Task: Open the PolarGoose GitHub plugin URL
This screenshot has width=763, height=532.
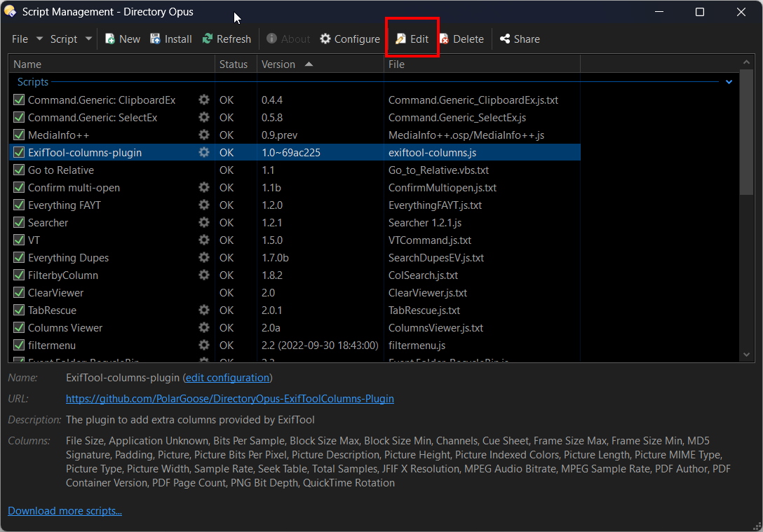Action: click(230, 398)
